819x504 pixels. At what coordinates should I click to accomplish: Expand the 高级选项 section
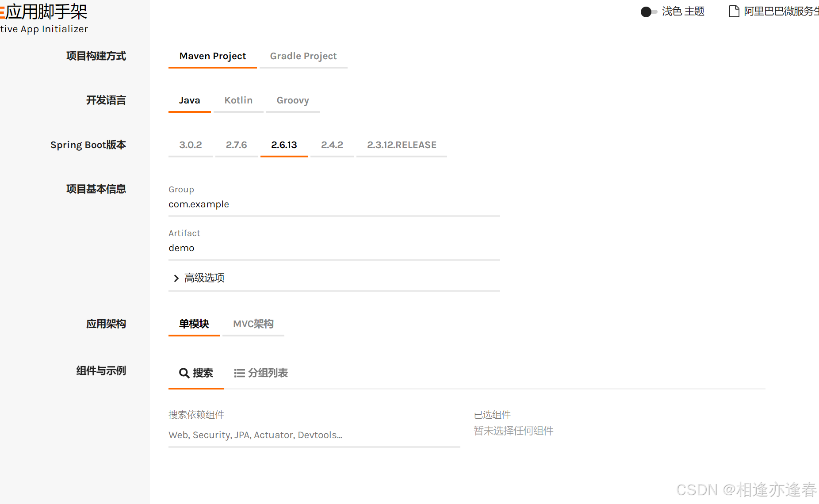coord(204,278)
